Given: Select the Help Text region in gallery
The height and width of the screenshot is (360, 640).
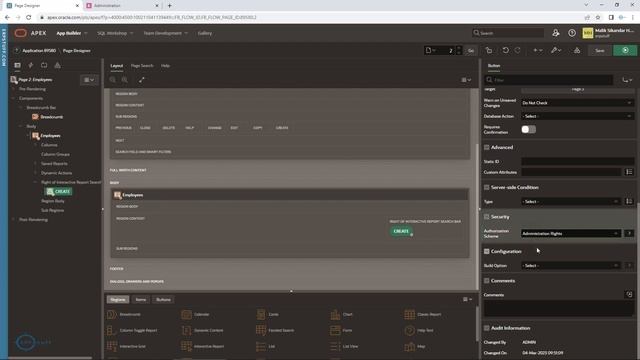Looking at the screenshot, I should point(419,330).
